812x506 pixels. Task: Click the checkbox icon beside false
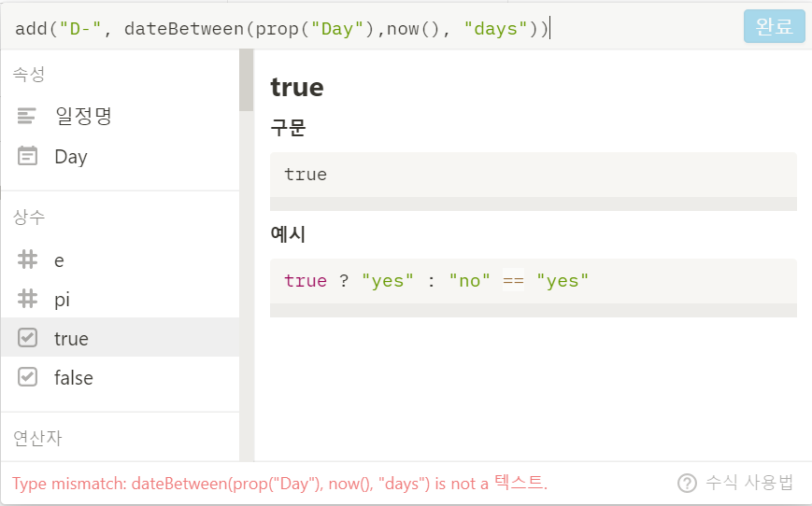[x=27, y=376]
